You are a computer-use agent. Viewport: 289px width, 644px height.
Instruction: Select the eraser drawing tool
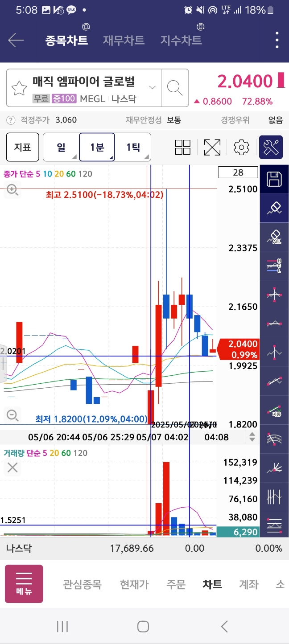tap(274, 208)
